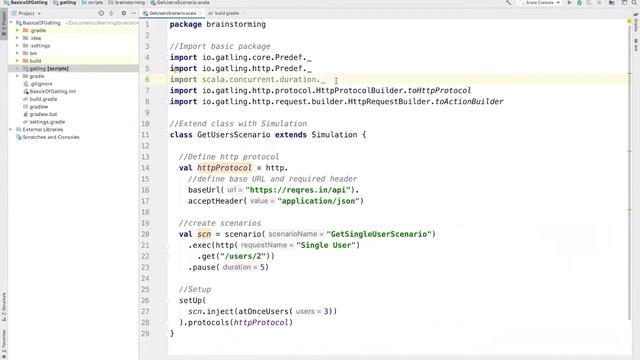This screenshot has width=640, height=360.
Task: Click the Build hammer icon in toolbar
Action: [x=508, y=2]
